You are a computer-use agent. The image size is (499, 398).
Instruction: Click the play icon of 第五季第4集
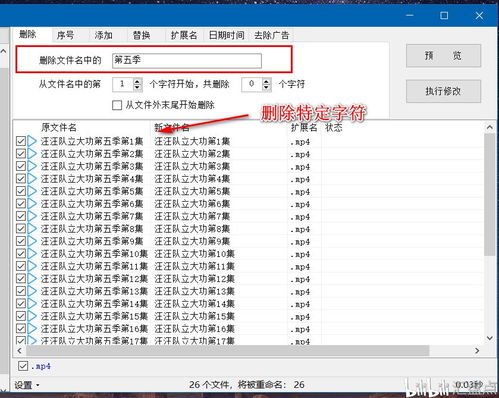pyautogui.click(x=32, y=179)
